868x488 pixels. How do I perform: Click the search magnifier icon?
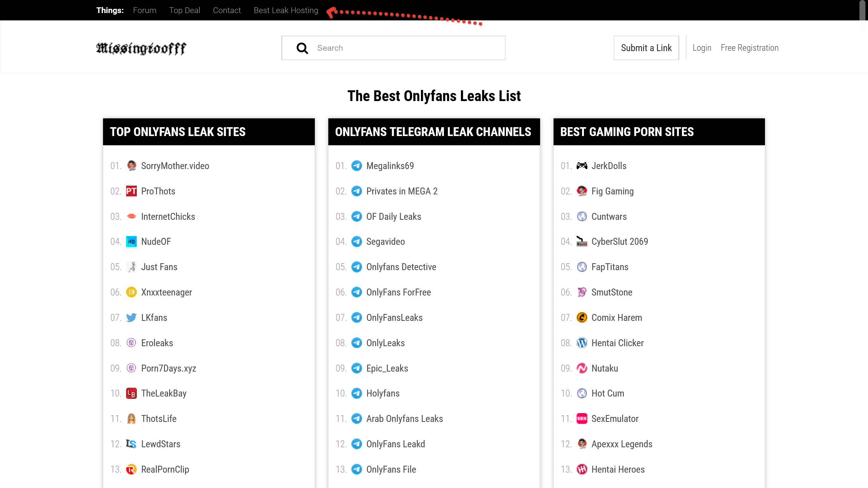pos(302,48)
